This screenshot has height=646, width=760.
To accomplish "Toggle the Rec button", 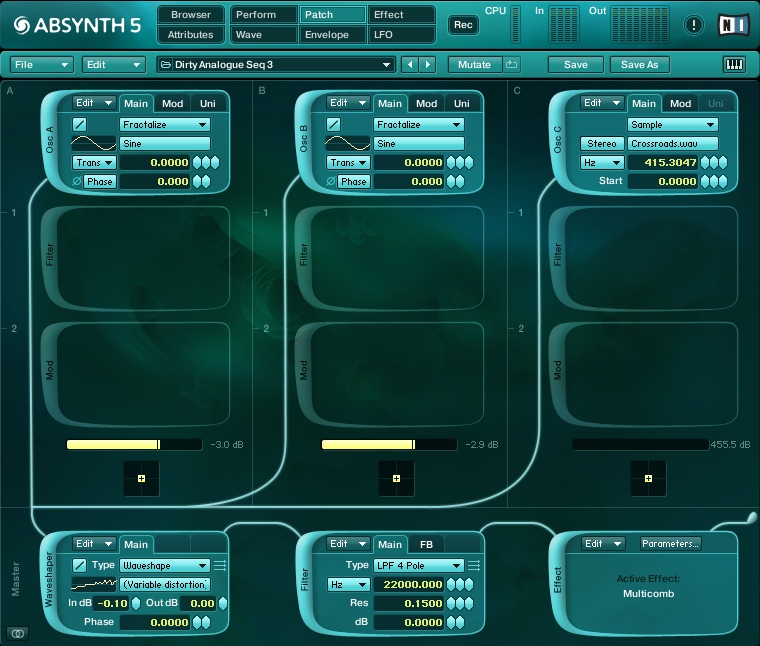I will pos(463,25).
